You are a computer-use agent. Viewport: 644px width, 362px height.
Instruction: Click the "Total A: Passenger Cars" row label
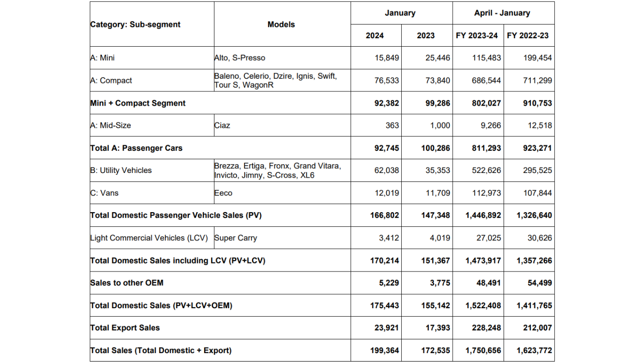[136, 148]
